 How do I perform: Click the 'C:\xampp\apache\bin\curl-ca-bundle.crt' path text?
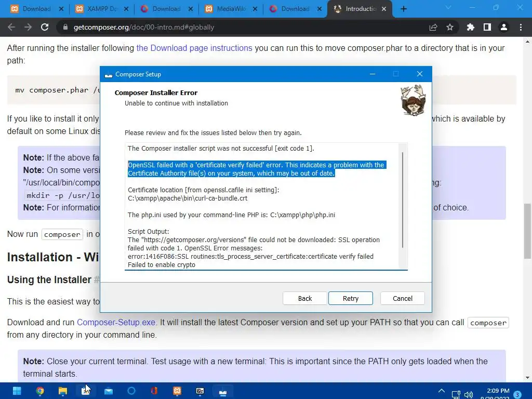[x=188, y=198]
